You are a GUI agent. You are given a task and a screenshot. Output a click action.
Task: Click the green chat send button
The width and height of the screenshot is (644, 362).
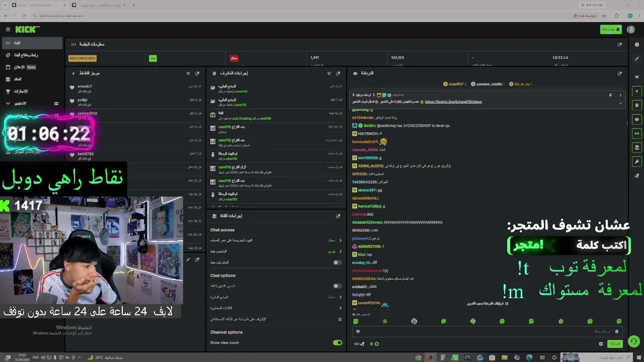(x=614, y=344)
